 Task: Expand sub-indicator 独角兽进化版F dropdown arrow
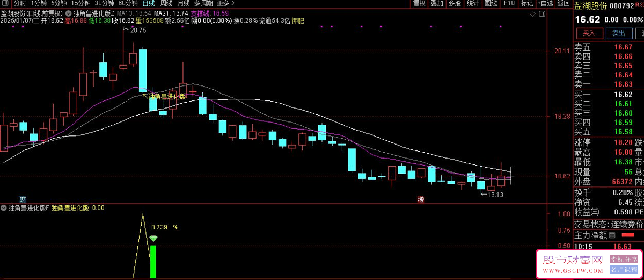coord(4,207)
